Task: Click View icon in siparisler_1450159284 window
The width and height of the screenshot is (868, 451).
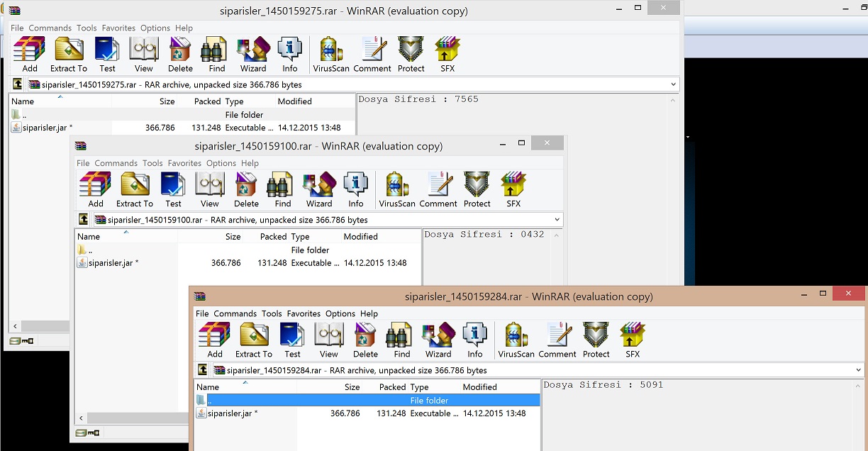Action: (x=329, y=340)
